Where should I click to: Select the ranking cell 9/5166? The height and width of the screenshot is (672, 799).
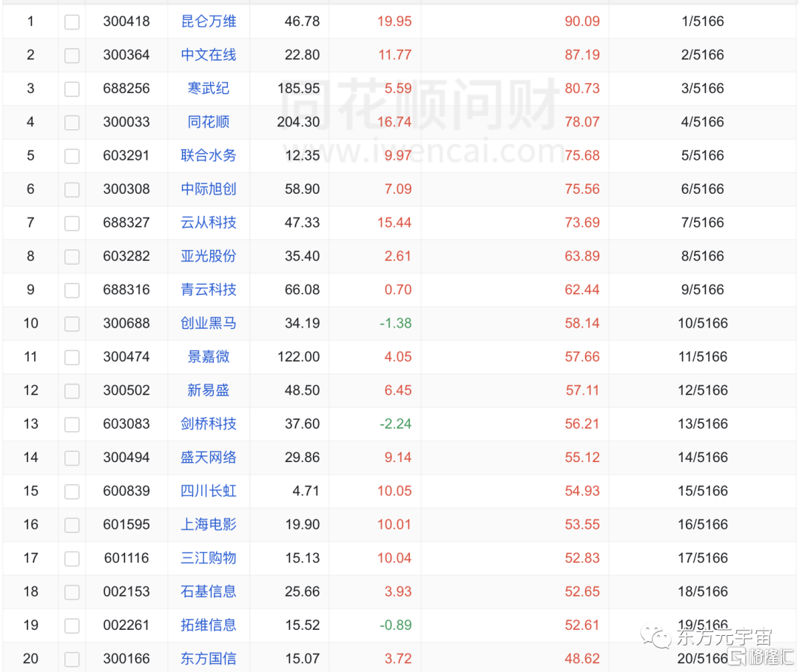click(703, 291)
